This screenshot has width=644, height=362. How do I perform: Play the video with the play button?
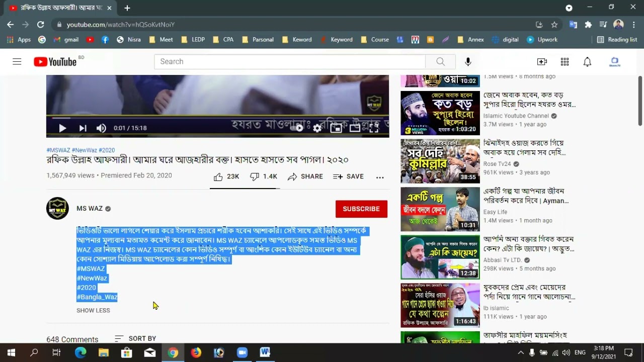pos(62,128)
